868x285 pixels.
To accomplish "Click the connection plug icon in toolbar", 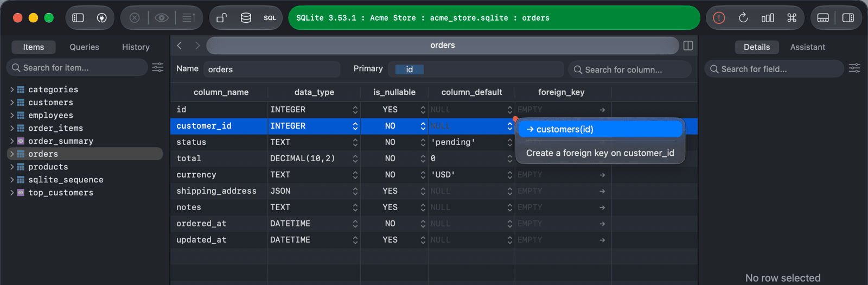I will click(x=101, y=18).
